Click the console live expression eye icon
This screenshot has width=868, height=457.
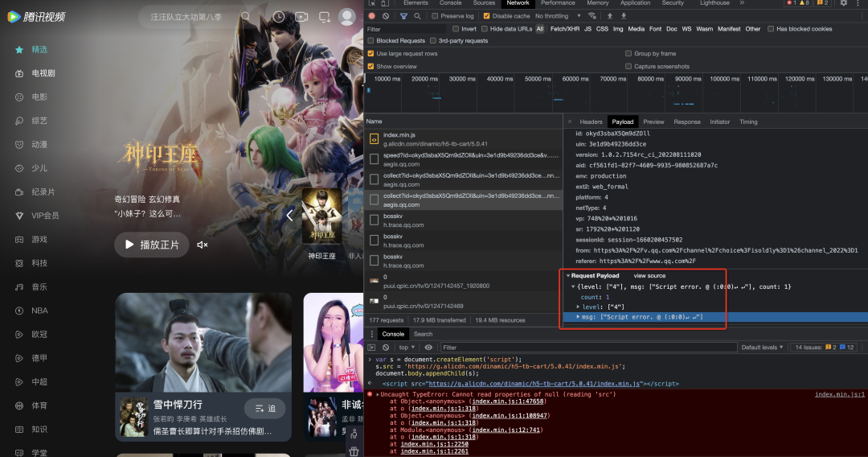[x=428, y=348]
